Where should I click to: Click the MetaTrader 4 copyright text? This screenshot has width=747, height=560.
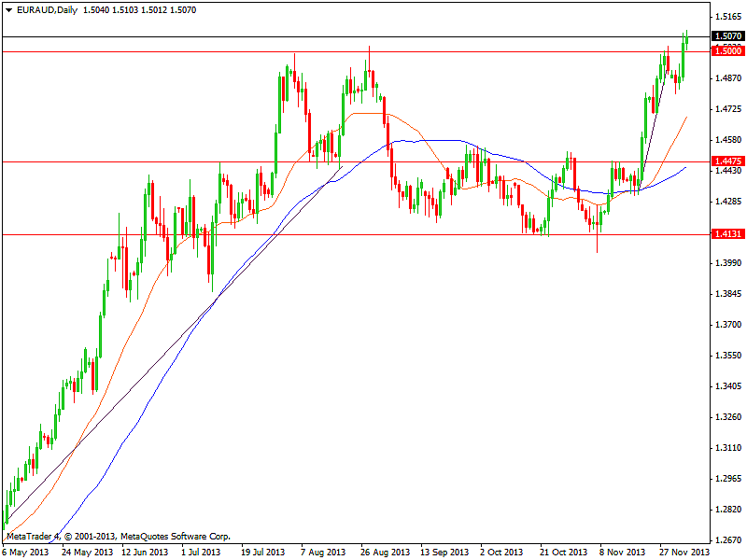pyautogui.click(x=118, y=537)
